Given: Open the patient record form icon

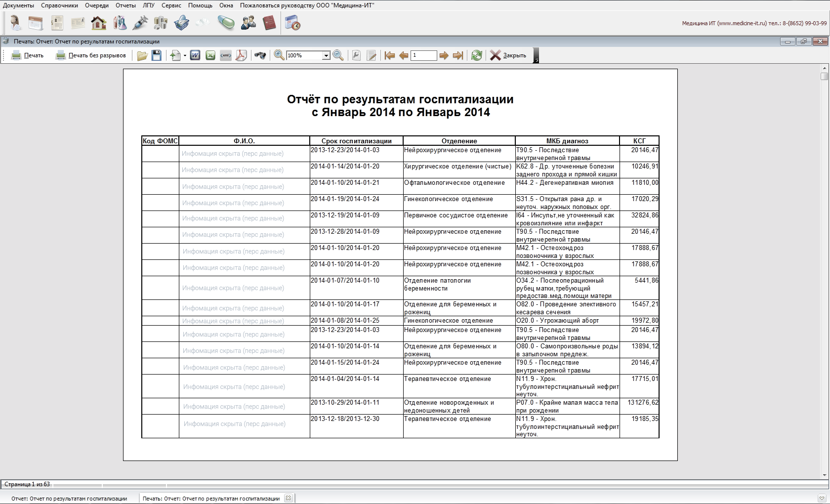Looking at the screenshot, I should point(57,23).
